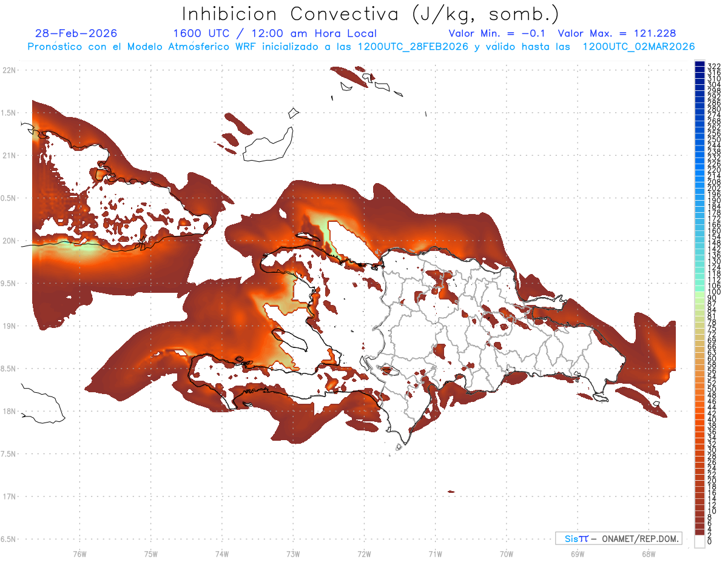Click the '20' colorbar label
The width and height of the screenshot is (728, 562).
(712, 481)
